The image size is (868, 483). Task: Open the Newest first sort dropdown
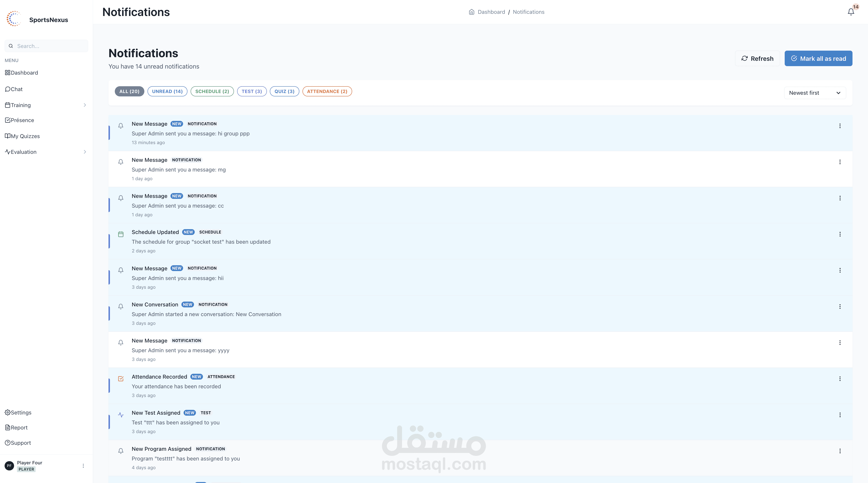click(814, 93)
